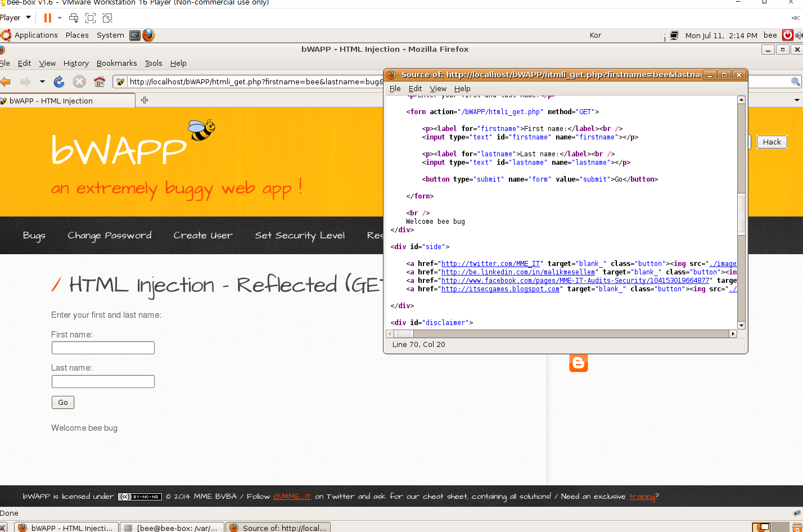Screen dimensions: 803x532
Task: Launch terminal from the GNOME panel icon
Action: pos(135,35)
